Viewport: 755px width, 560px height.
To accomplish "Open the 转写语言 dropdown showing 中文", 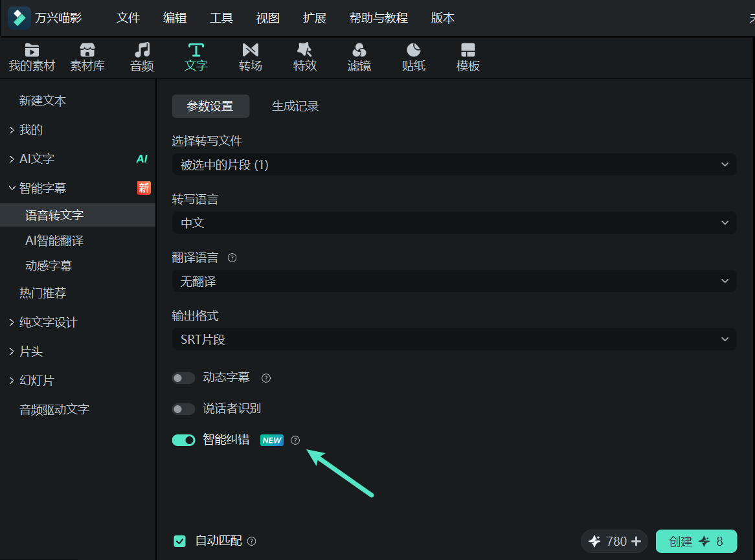I will click(x=454, y=223).
